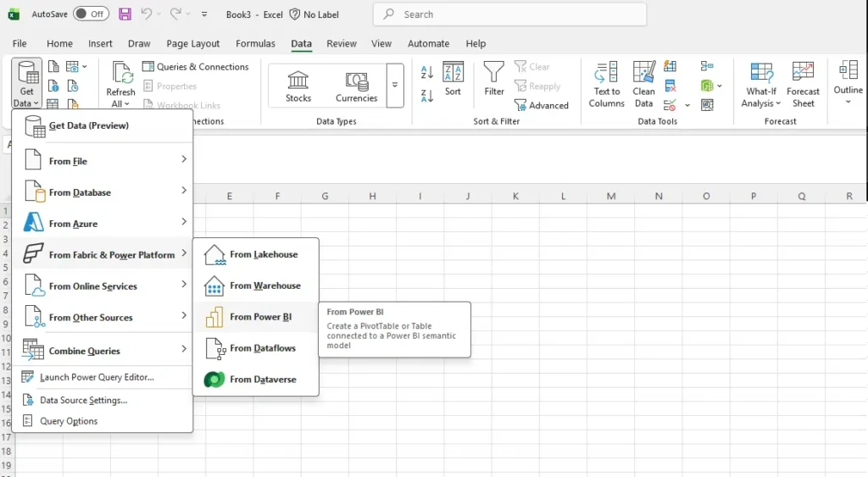Toggle the AutoSave switch
The width and height of the screenshot is (868, 477).
[91, 14]
